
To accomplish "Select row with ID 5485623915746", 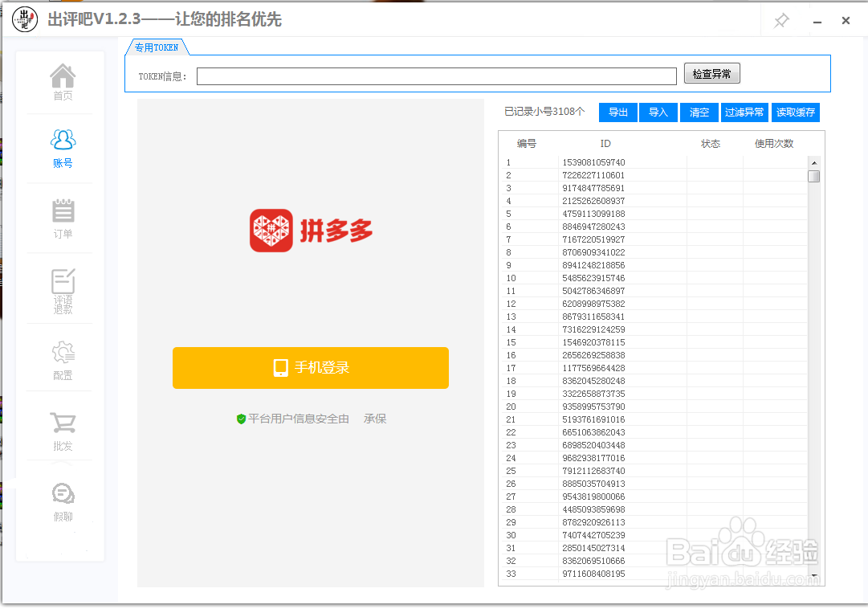I will coord(654,278).
